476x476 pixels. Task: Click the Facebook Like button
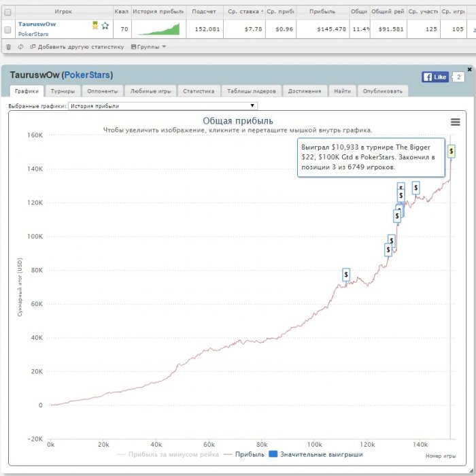coord(435,77)
